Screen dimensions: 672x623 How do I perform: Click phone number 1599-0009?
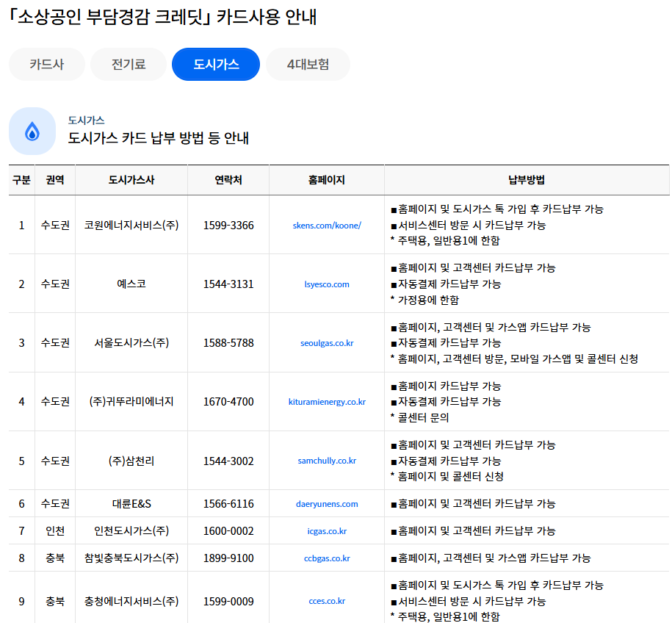[x=228, y=601]
